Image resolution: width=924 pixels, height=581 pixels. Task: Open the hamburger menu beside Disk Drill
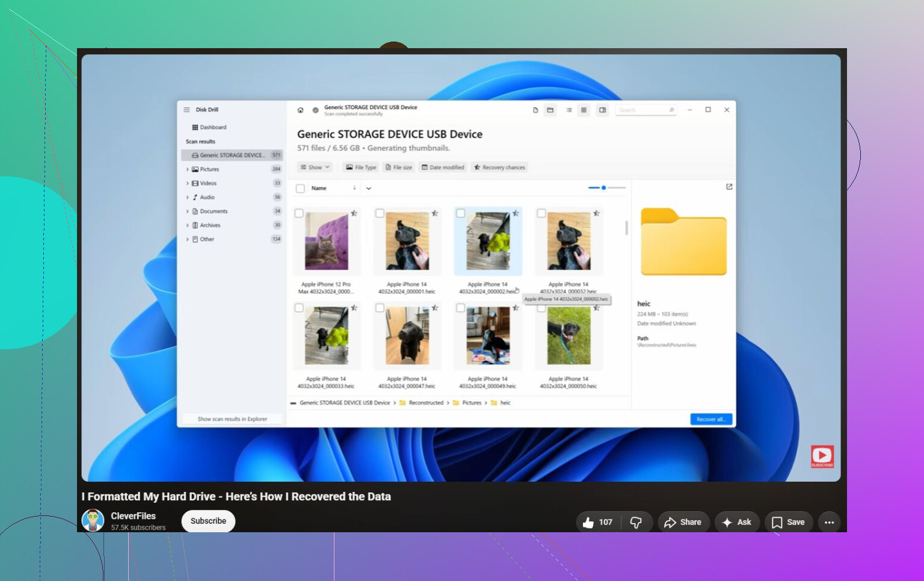(x=186, y=110)
